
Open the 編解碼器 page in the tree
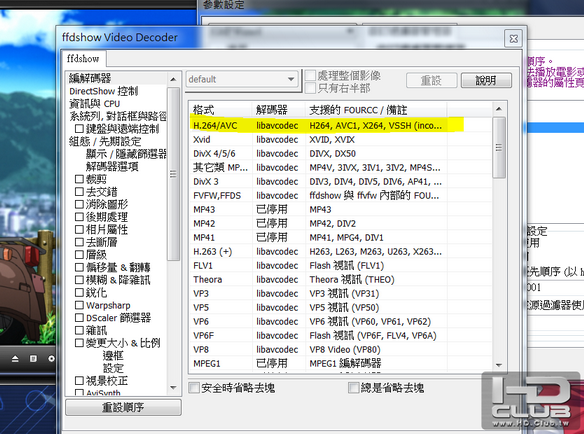click(90, 78)
